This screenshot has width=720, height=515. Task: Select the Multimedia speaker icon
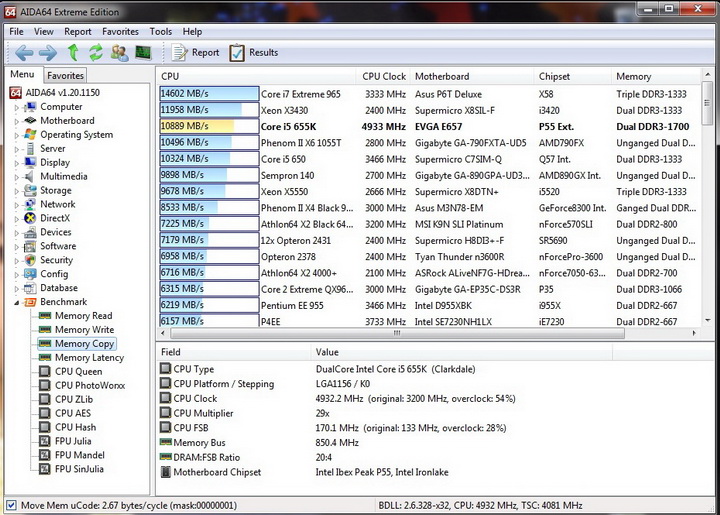click(x=30, y=176)
